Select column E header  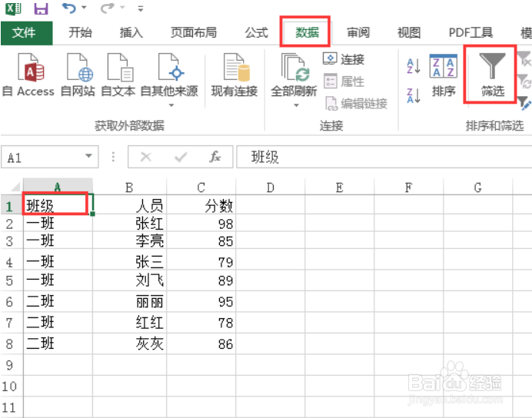340,187
